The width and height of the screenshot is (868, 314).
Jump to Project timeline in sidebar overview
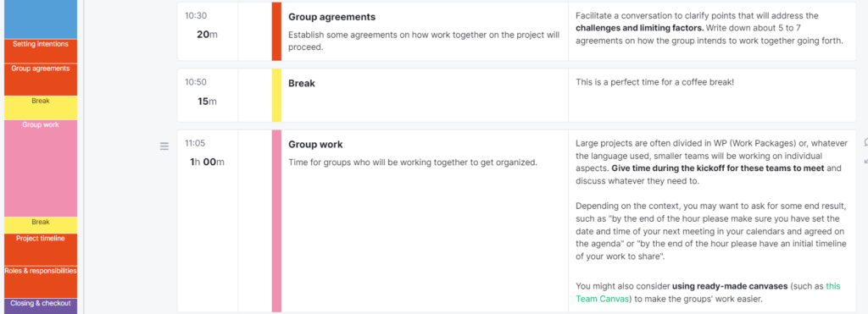click(41, 250)
